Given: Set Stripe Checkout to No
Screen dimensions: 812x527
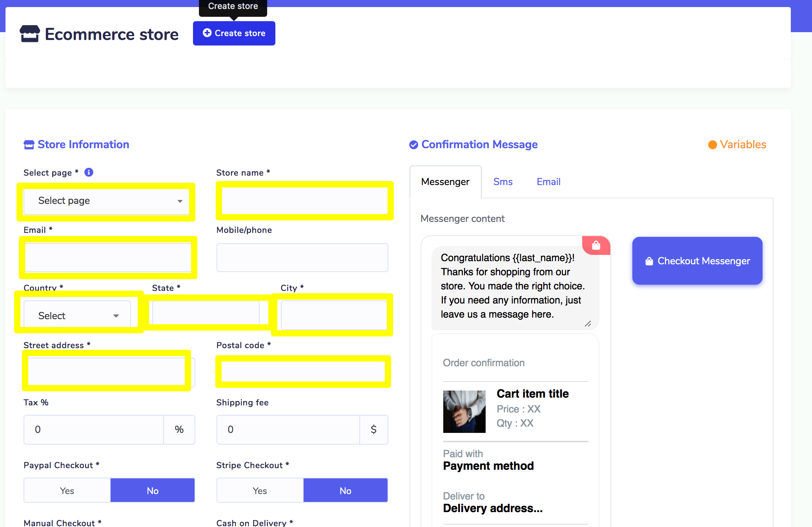Looking at the screenshot, I should pyautogui.click(x=345, y=491).
